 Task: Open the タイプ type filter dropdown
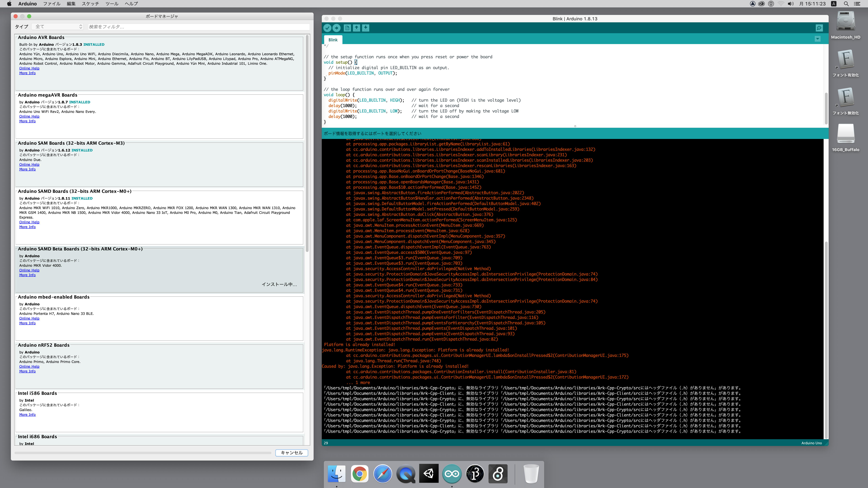(58, 27)
